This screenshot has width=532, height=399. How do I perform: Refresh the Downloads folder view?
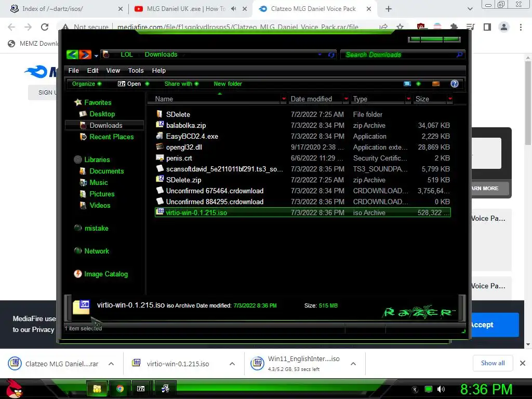pyautogui.click(x=331, y=55)
